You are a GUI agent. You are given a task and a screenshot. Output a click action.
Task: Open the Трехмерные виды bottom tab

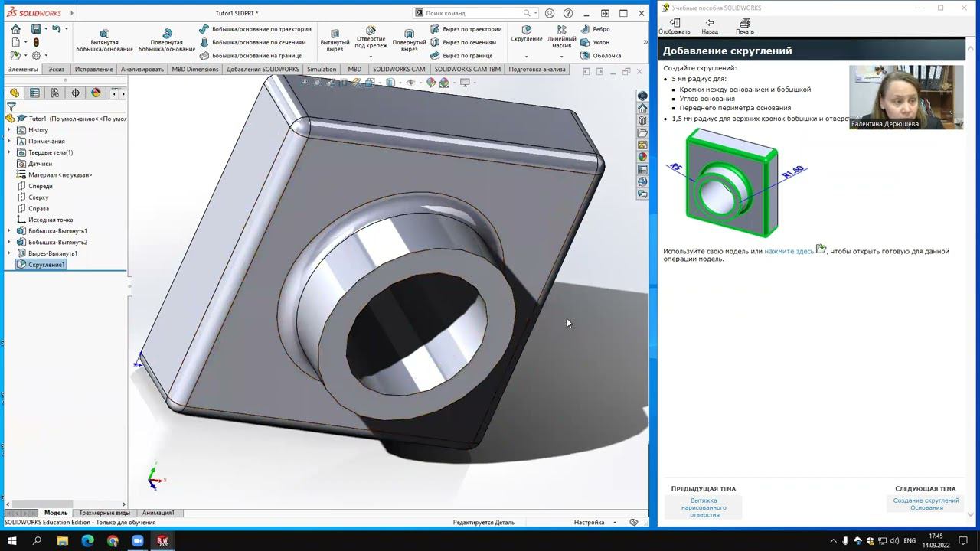point(104,513)
